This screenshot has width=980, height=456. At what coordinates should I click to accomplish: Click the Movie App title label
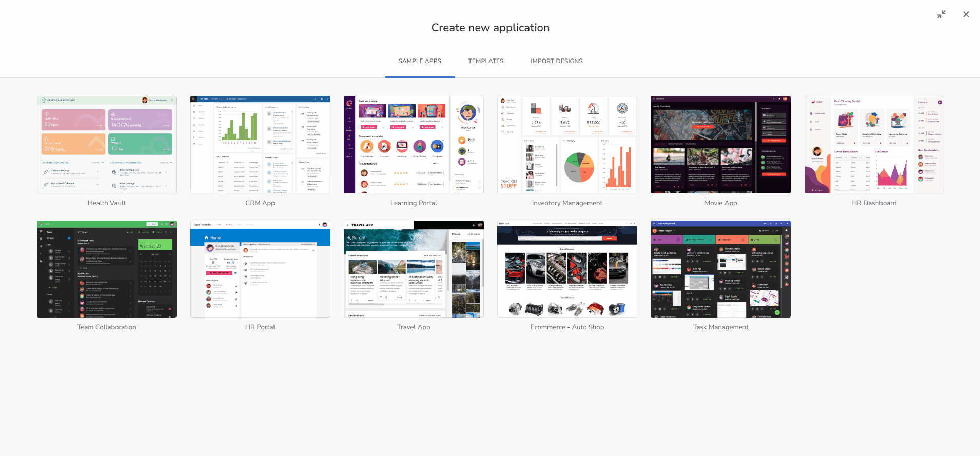coord(720,203)
